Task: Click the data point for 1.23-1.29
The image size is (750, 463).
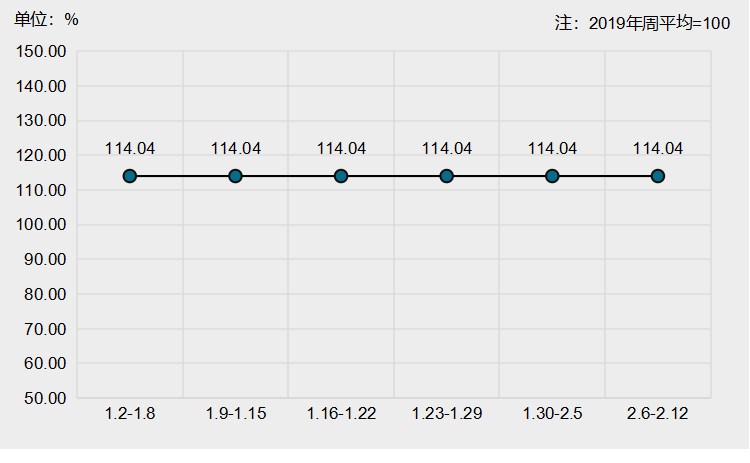Action: (x=447, y=176)
